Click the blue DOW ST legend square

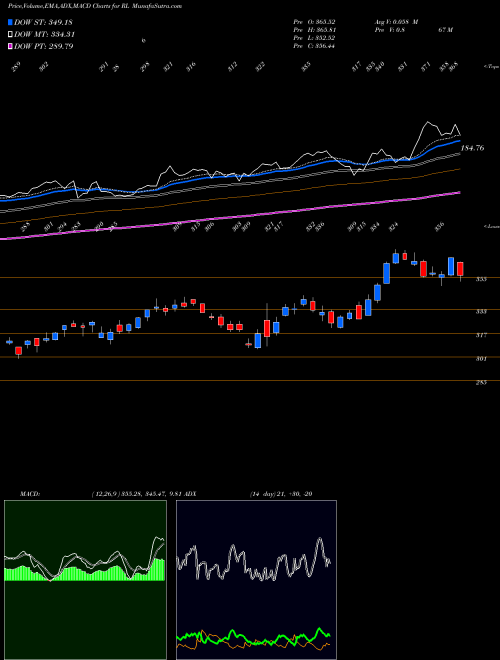click(x=11, y=22)
